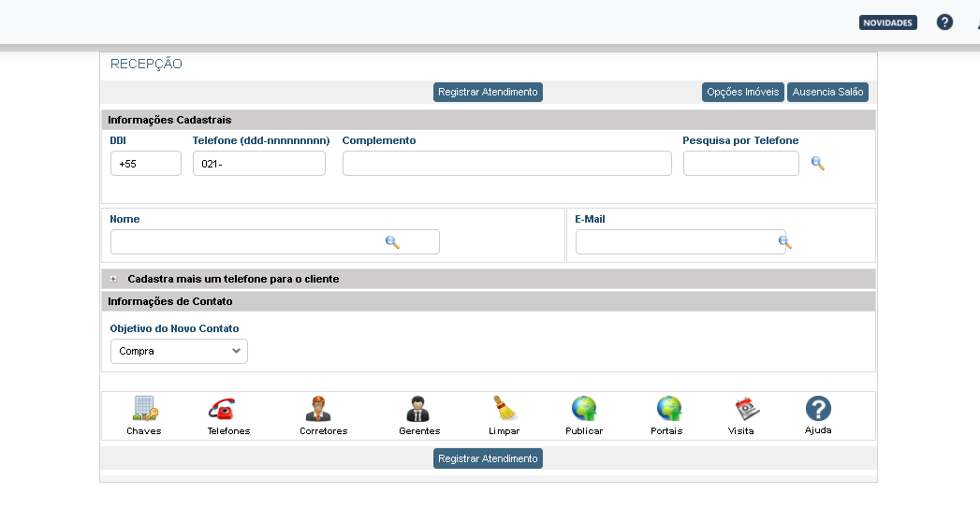Click the top Registrar Atendimento button
The image size is (980, 523).
[488, 93]
